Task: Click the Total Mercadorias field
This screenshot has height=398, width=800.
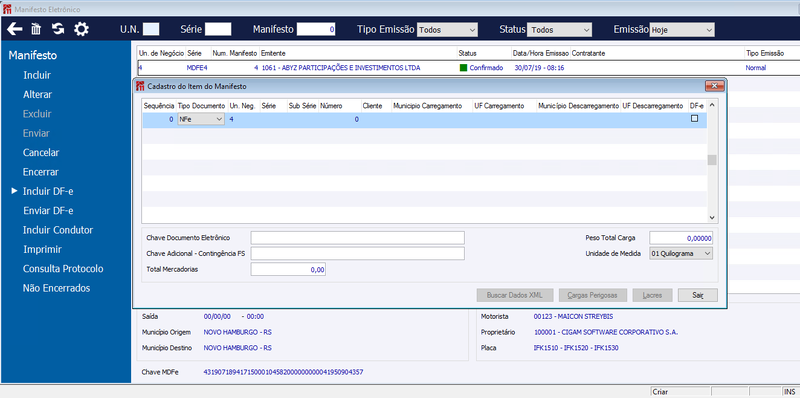Action: (x=288, y=269)
